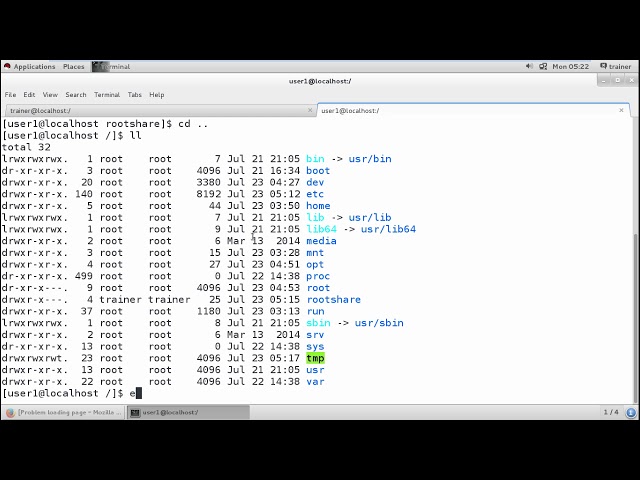Click the 'proc' directory name
This screenshot has height=480, width=640.
tap(318, 276)
